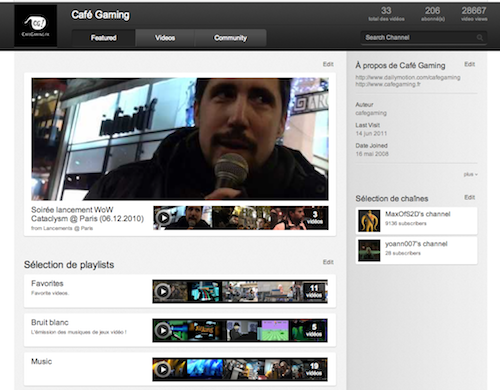
Task: Click the 5 vidéos count badge
Action: (314, 330)
